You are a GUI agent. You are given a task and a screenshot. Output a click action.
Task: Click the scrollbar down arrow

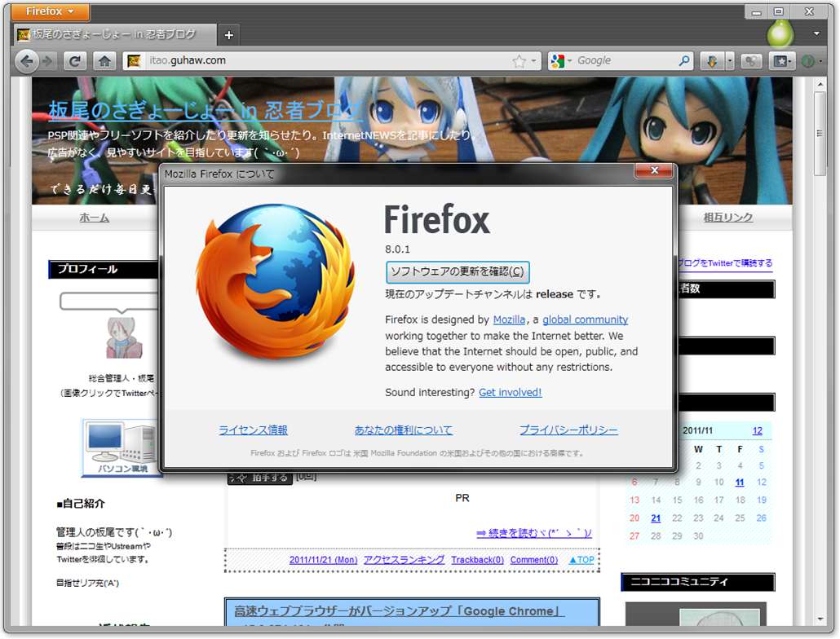pyautogui.click(x=820, y=619)
